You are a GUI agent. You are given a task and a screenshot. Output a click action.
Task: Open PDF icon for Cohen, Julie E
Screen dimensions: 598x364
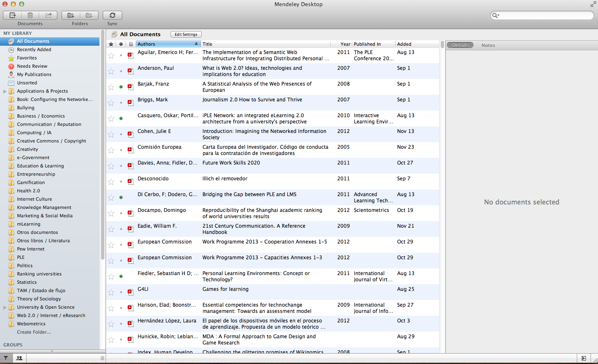pos(130,134)
